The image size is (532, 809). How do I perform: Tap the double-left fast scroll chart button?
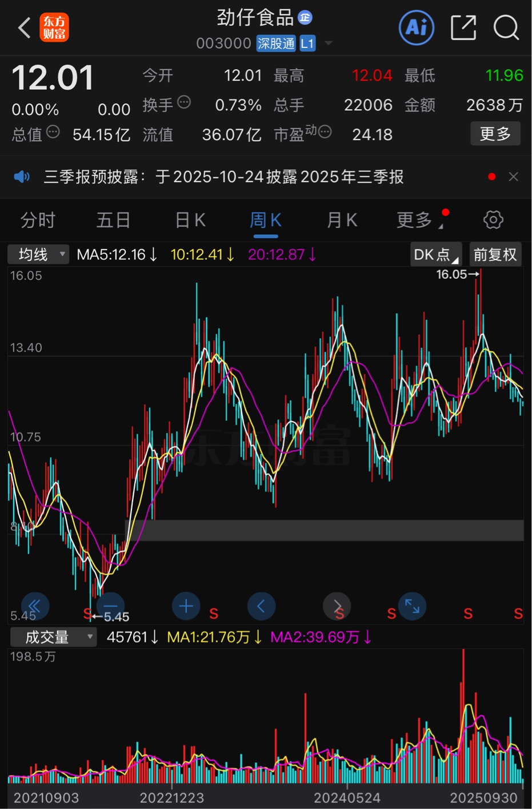(35, 606)
